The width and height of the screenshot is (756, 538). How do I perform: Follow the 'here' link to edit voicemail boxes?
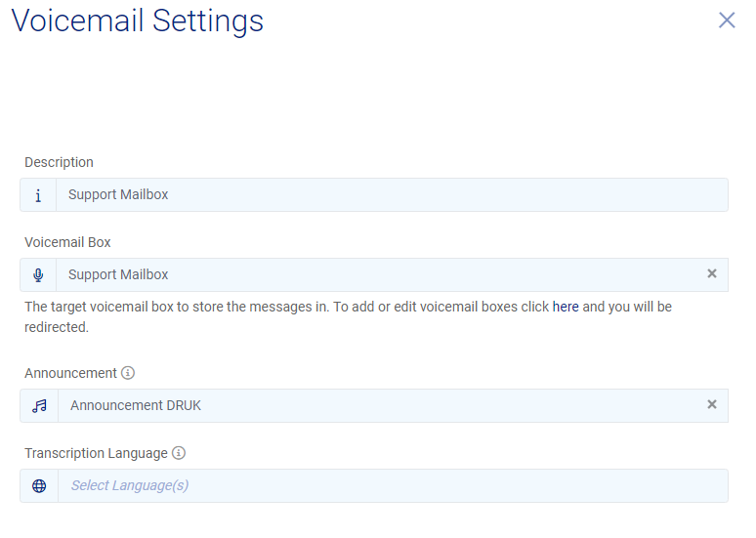pos(566,307)
